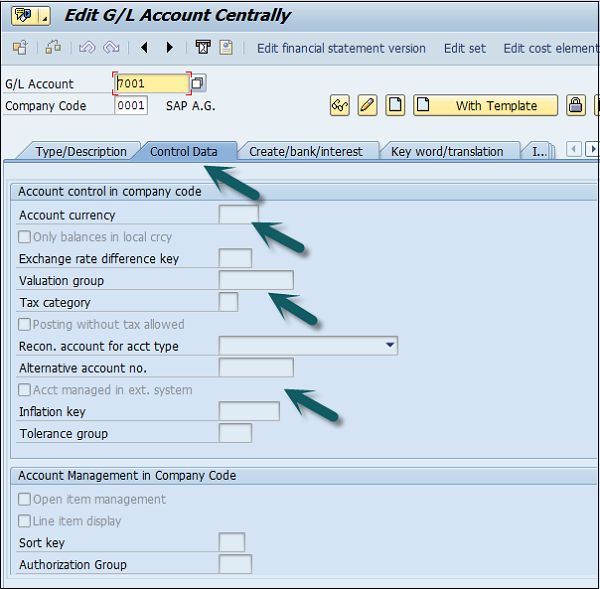Open G/L Account search help icon
Viewport: 600px width, 589px height.
198,84
